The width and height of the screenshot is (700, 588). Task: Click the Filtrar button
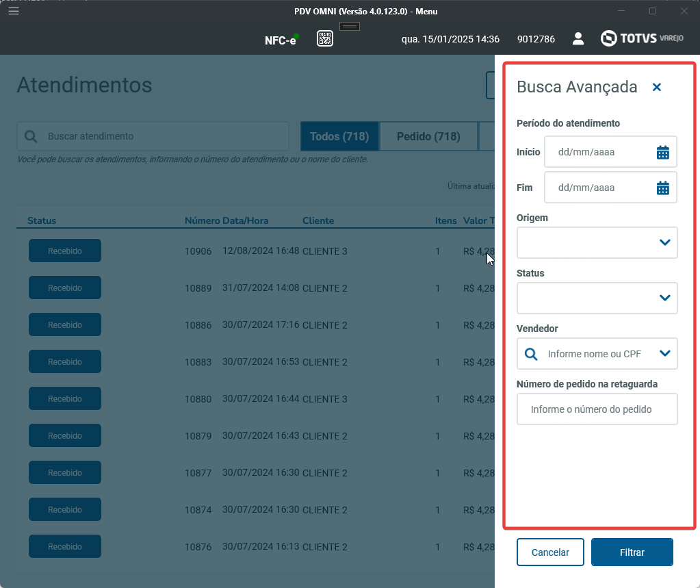click(x=632, y=552)
